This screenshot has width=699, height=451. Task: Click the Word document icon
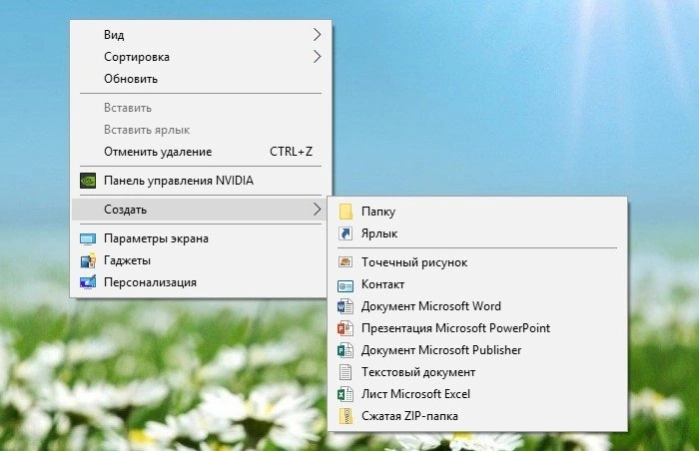[345, 306]
